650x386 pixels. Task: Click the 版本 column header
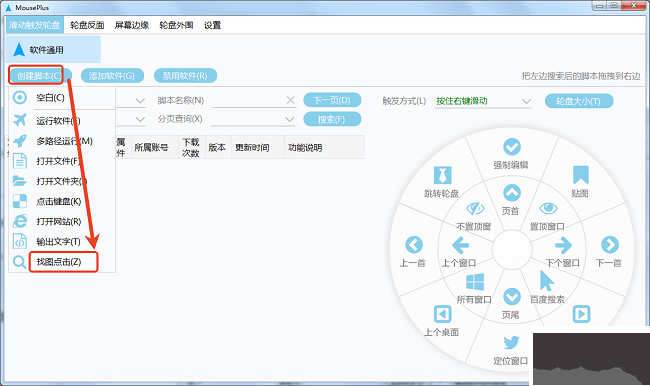[218, 147]
